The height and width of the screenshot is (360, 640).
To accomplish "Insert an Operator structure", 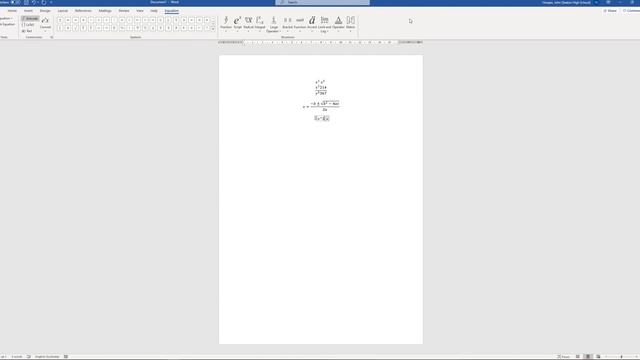I will click(x=338, y=23).
